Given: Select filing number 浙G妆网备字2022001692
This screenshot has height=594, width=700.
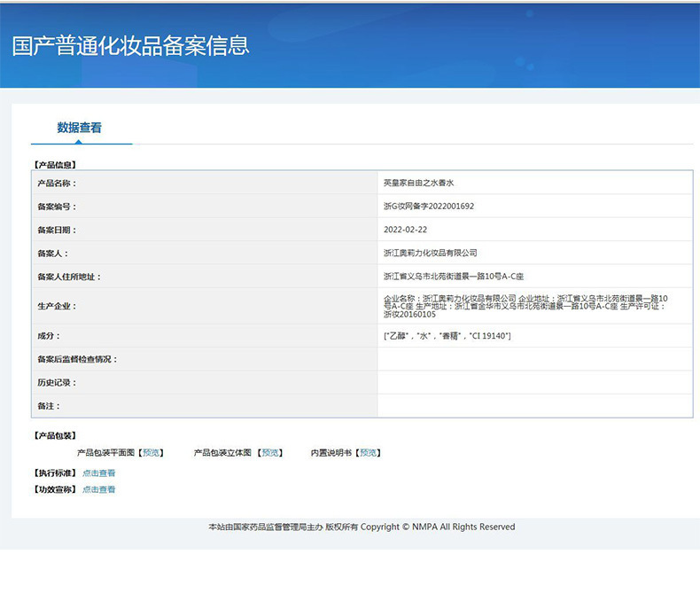Looking at the screenshot, I should 429,207.
